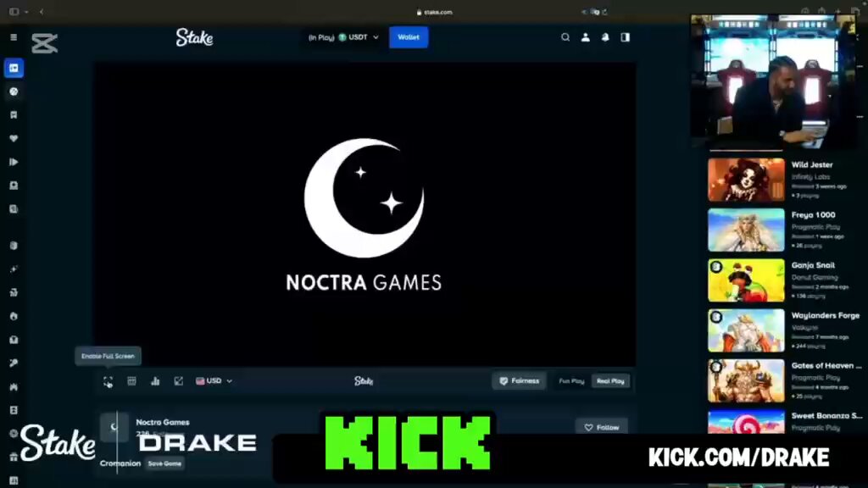Open the browser tab-groups dropdown arrow beside the sidebar icon

[26, 12]
